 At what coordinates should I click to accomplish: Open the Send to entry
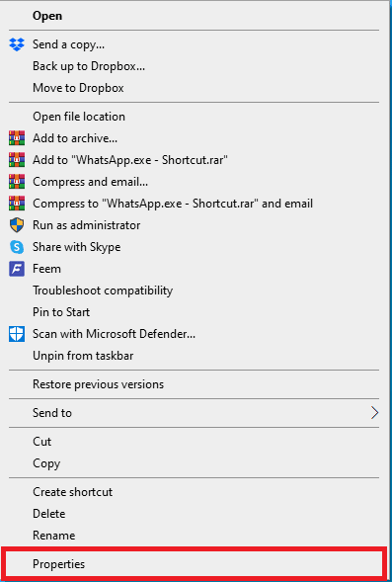tap(194, 413)
